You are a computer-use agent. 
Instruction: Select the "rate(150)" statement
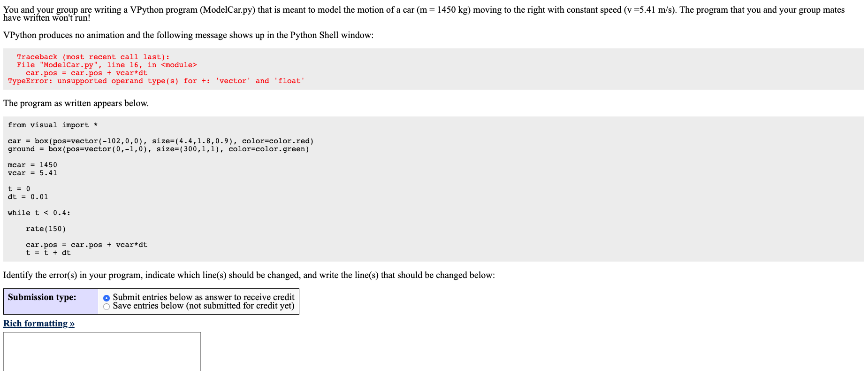[x=46, y=229]
